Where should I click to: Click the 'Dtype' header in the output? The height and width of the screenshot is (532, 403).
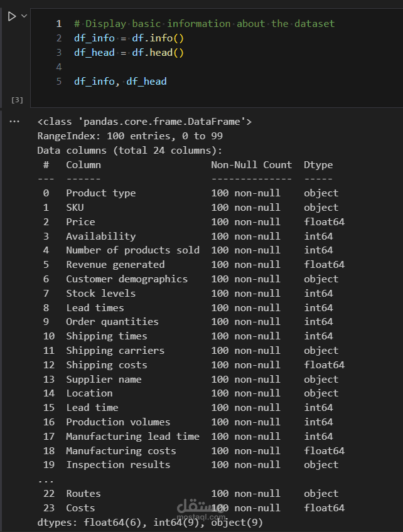click(x=318, y=165)
